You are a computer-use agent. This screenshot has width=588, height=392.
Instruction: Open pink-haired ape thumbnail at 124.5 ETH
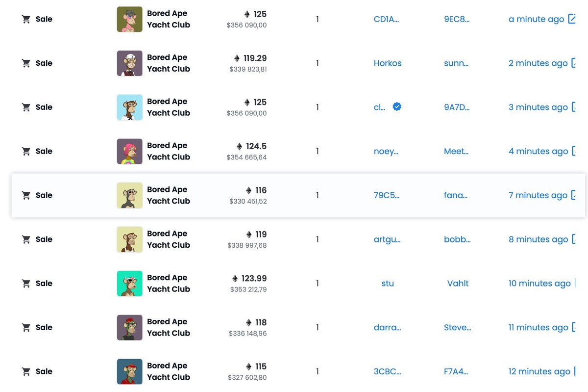click(x=130, y=151)
